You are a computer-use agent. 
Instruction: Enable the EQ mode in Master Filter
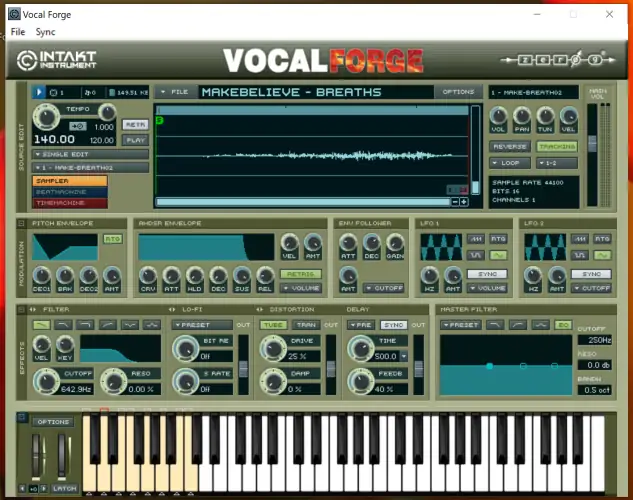(x=563, y=325)
